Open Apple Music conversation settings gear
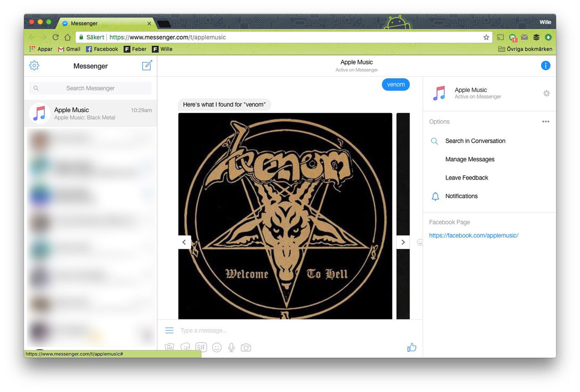580x392 pixels. click(546, 93)
